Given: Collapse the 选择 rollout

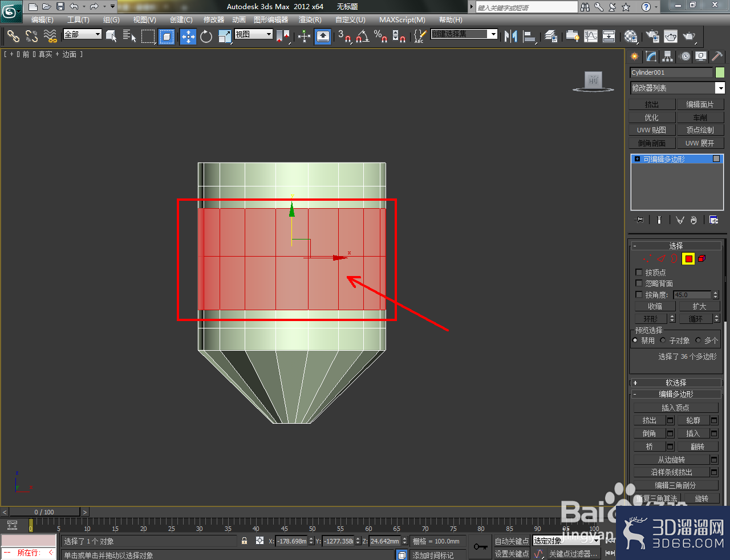Looking at the screenshot, I should (676, 246).
